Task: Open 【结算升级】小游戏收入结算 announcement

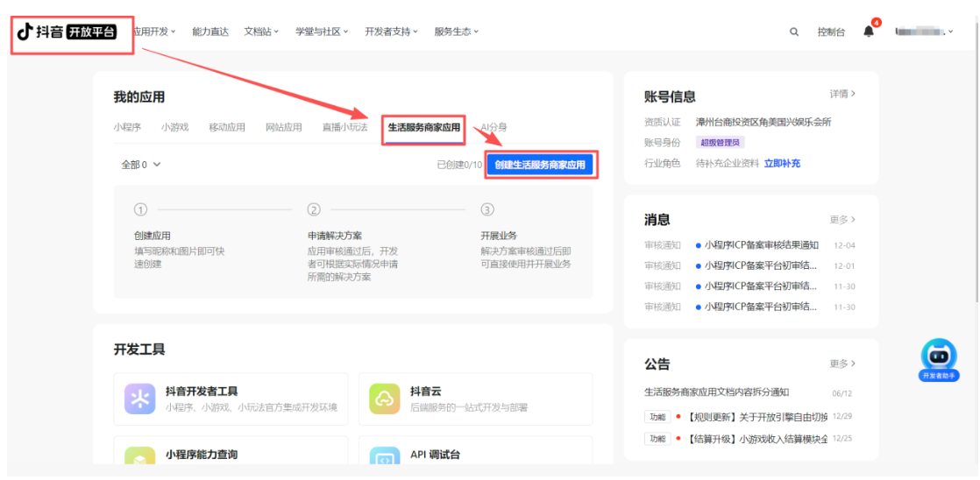Action: 757,438
